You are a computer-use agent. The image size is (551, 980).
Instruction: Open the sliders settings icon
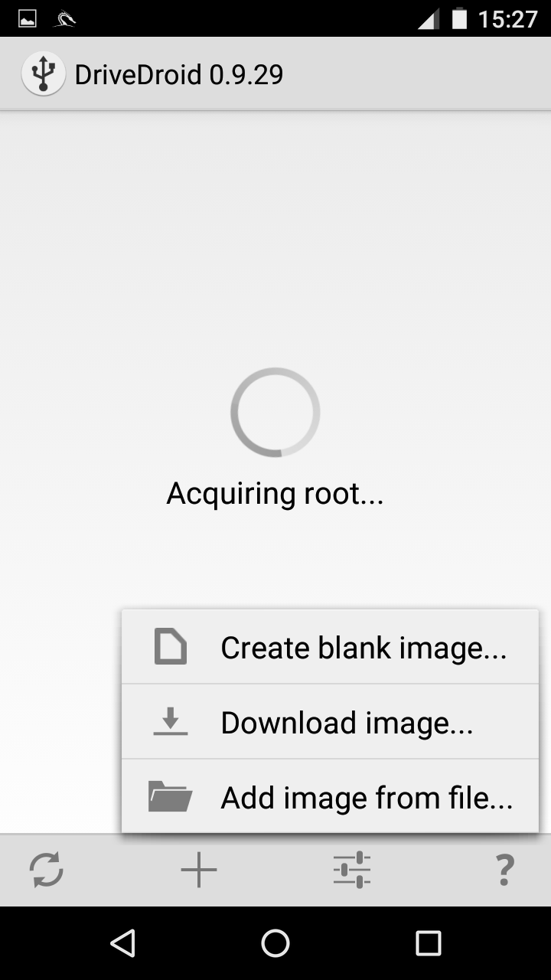click(352, 870)
